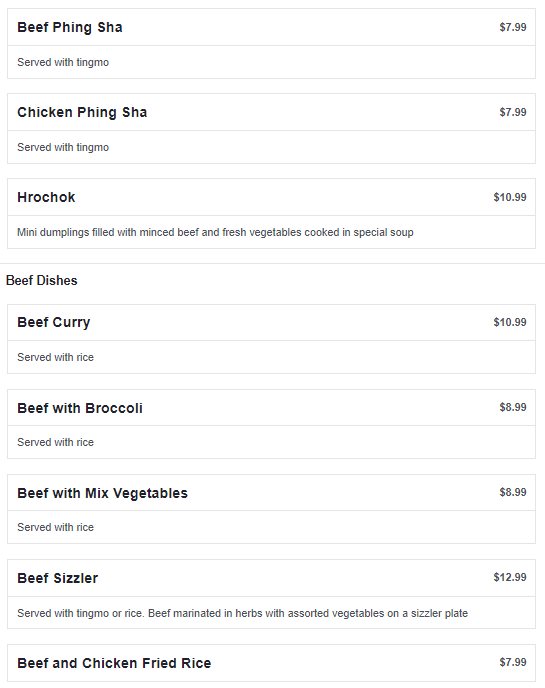This screenshot has width=545, height=688.
Task: Select the Beef with Broccoli item
Action: pyautogui.click(x=80, y=408)
